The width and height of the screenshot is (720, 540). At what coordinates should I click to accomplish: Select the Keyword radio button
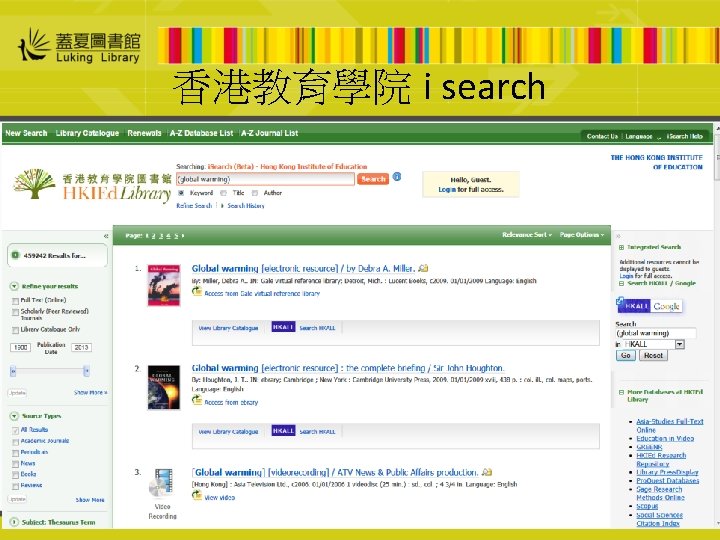click(x=181, y=193)
